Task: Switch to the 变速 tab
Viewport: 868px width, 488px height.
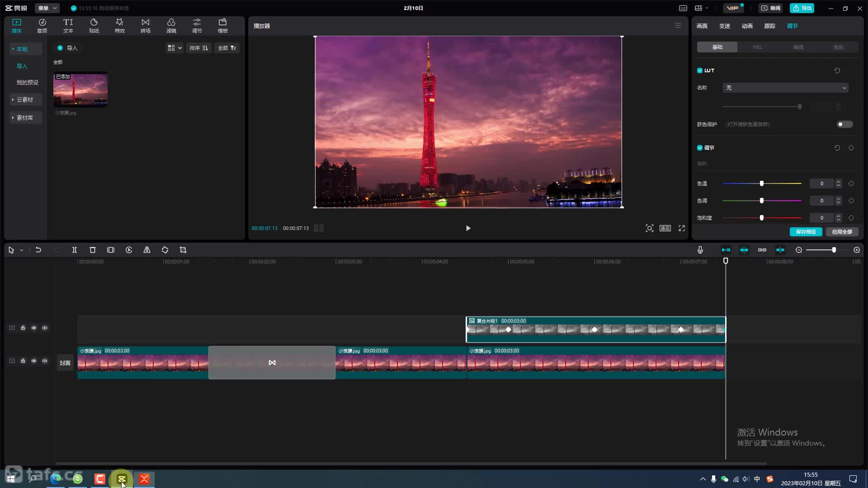Action: coord(725,26)
